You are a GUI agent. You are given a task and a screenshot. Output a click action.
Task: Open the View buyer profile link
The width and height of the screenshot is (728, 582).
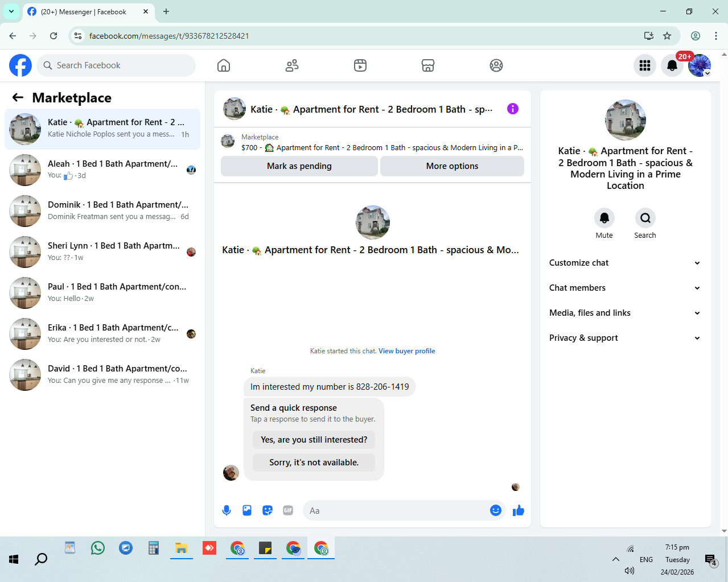tap(407, 351)
